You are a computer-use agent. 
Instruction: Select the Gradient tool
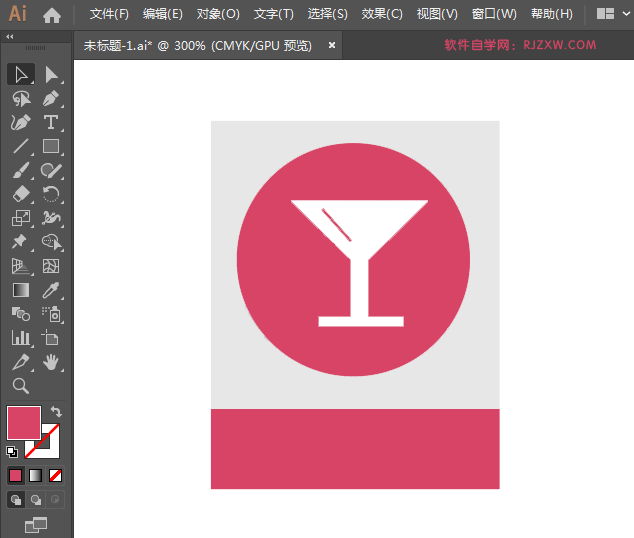coord(21,290)
